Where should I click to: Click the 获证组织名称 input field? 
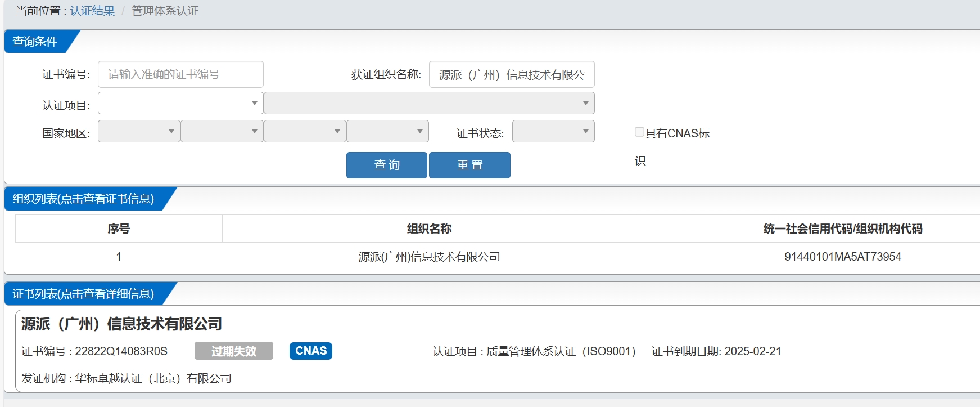click(512, 74)
